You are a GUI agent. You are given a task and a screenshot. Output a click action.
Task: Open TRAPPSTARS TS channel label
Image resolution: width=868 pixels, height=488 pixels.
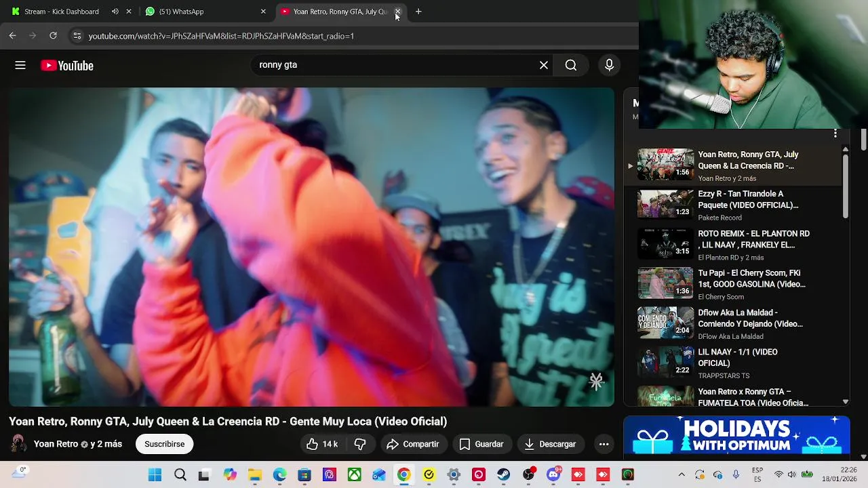(724, 375)
